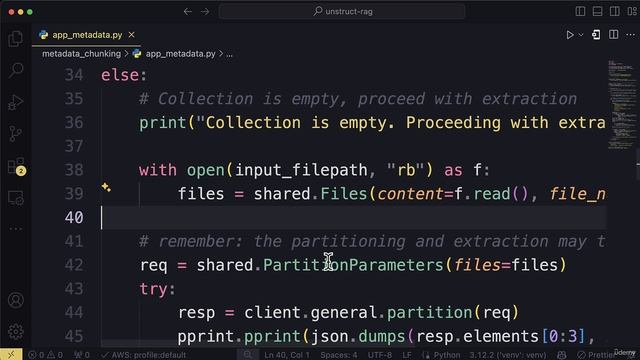Click the minimap code overview

621,104
